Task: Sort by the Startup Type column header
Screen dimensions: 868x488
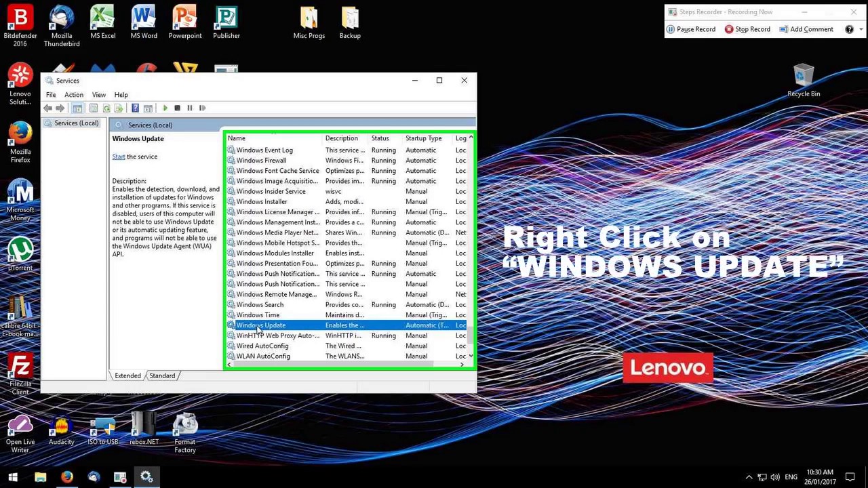Action: pyautogui.click(x=429, y=138)
